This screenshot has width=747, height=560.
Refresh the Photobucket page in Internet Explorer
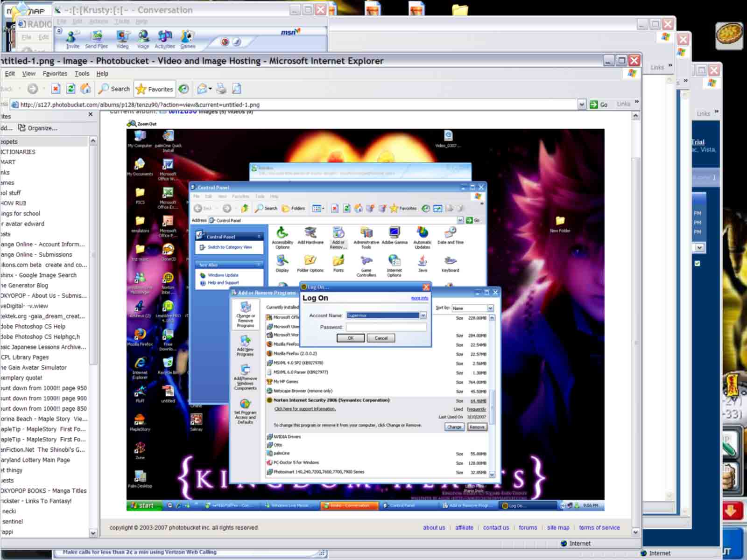point(70,89)
